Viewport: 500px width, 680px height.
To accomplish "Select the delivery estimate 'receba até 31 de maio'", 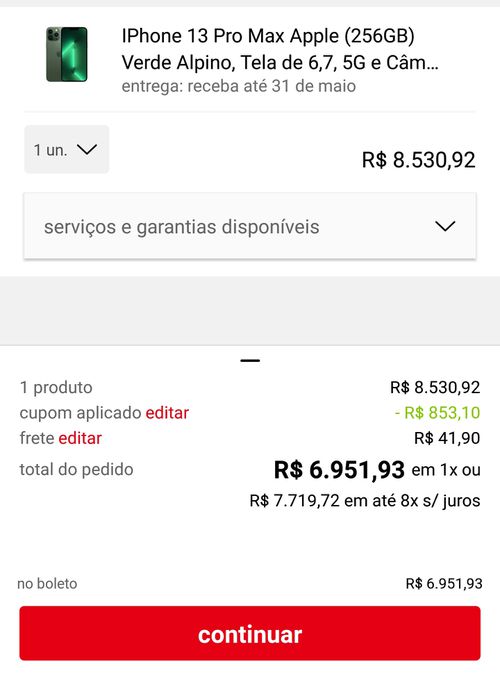I will click(x=271, y=86).
